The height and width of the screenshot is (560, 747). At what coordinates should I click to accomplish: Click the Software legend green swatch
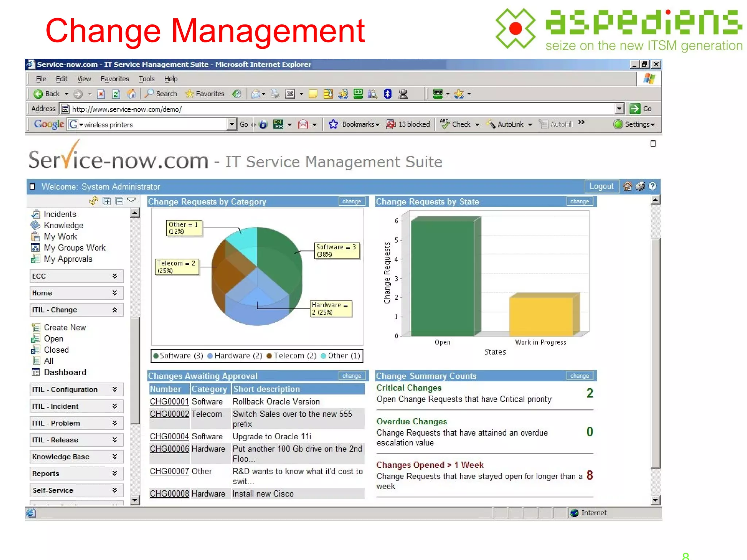pyautogui.click(x=156, y=356)
